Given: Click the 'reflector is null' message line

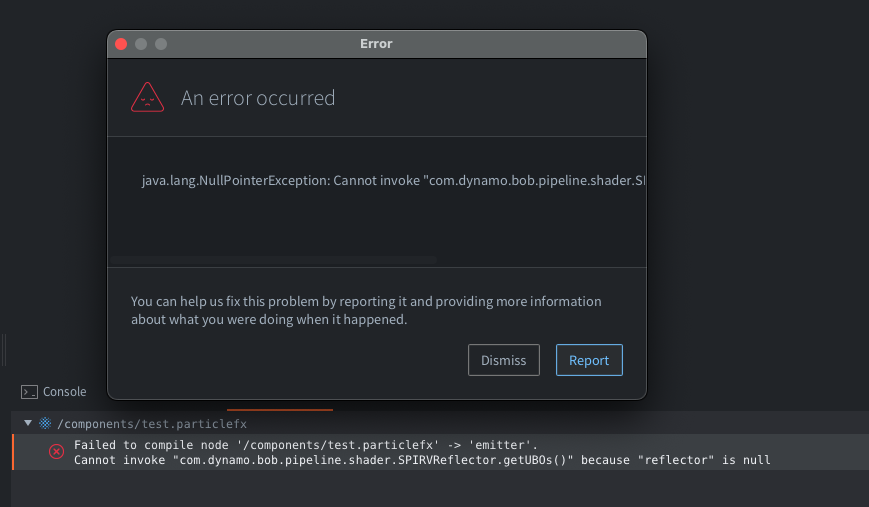Looking at the screenshot, I should click(422, 460).
